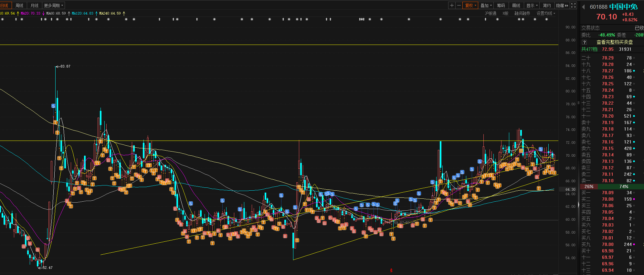This screenshot has height=275, width=644.
Task: Switch to the 周线 tab
Action: click(19, 5)
